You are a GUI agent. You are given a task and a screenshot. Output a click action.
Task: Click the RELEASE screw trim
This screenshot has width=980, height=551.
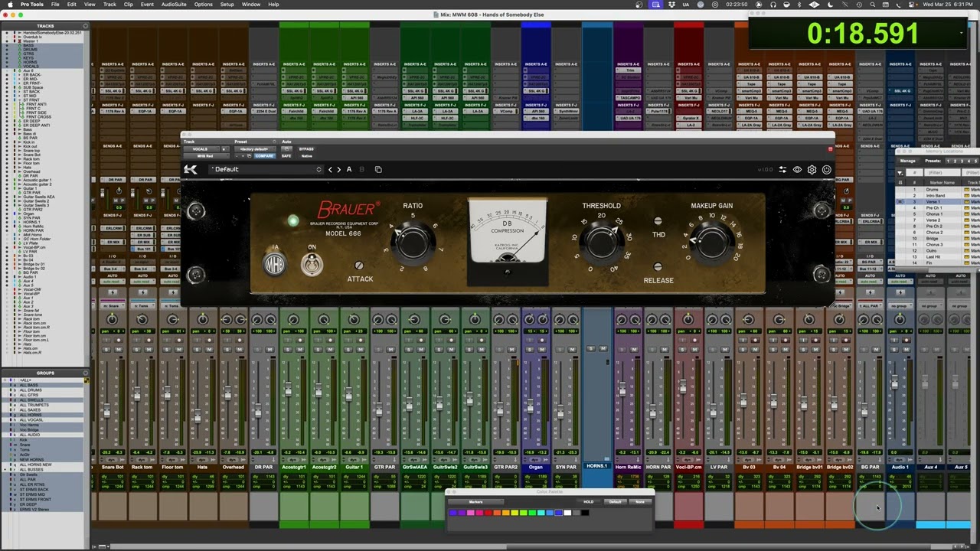coord(658,267)
